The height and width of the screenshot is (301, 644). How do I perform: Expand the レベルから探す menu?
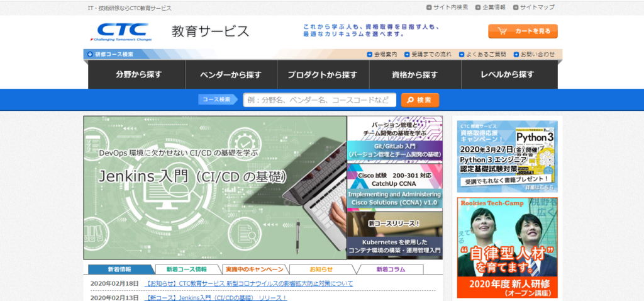(508, 75)
